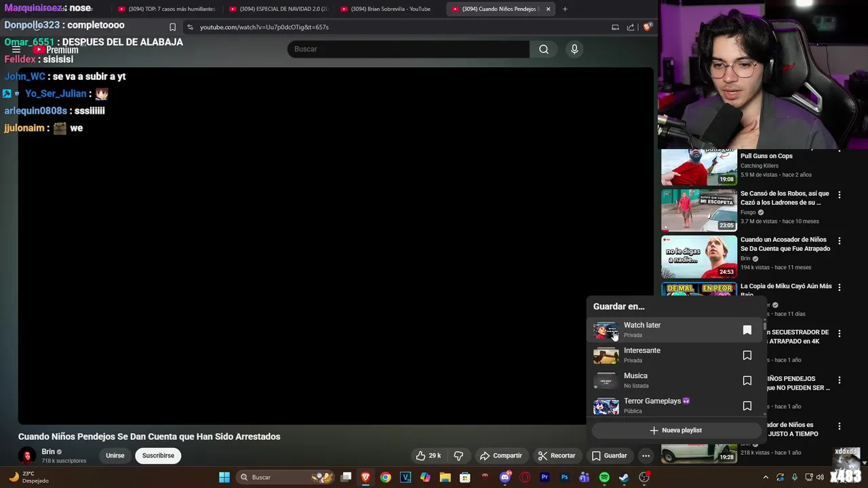Close the Cuando Niños Pendejos tab

coord(548,9)
